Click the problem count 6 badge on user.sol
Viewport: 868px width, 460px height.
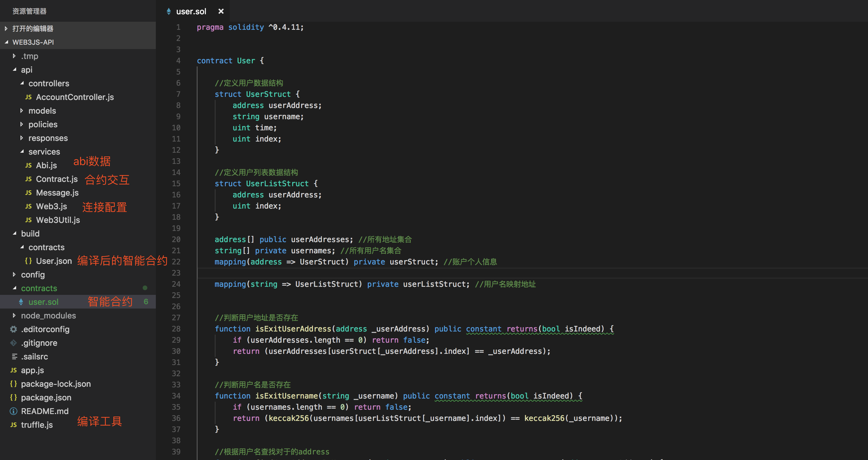click(146, 302)
